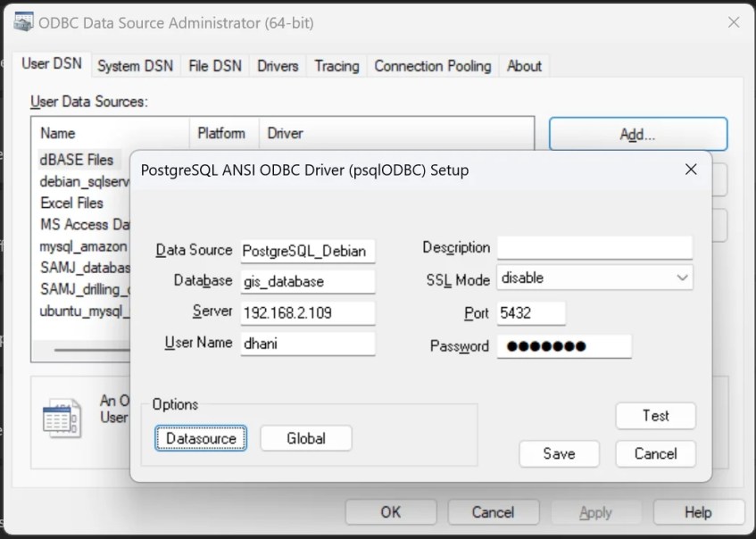Close the ODBC Data Source Administrator window

tap(734, 22)
